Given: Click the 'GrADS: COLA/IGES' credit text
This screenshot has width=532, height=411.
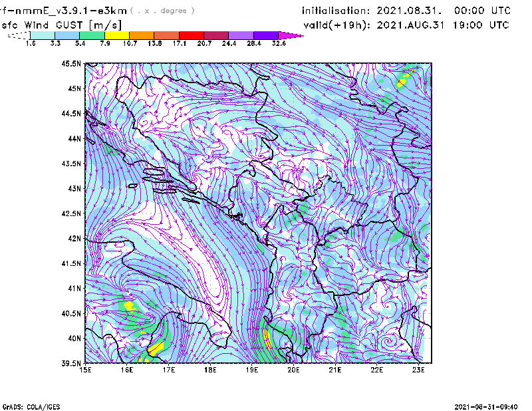Looking at the screenshot, I should (x=31, y=407).
